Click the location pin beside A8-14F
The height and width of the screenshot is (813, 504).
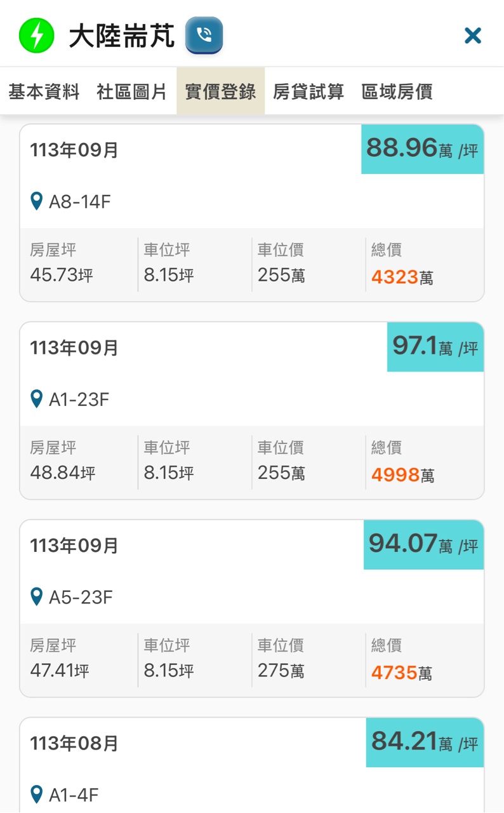(37, 202)
